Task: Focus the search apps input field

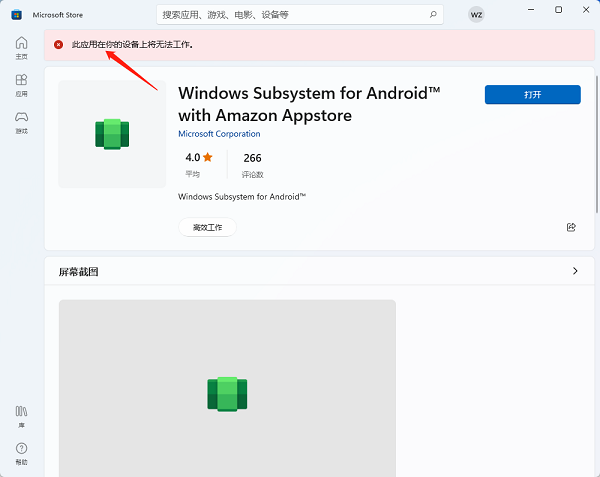Action: click(x=300, y=15)
